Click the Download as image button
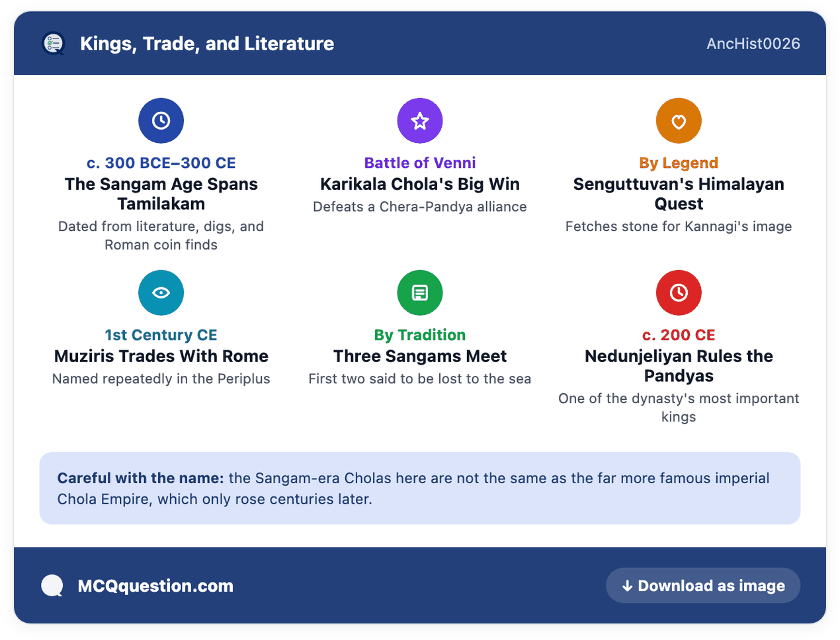 tap(703, 586)
